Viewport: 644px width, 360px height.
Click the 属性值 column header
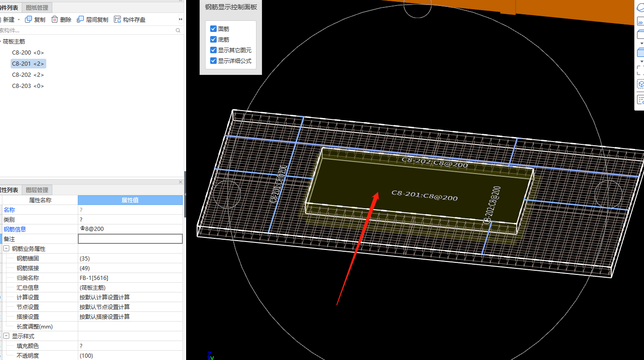click(x=130, y=200)
